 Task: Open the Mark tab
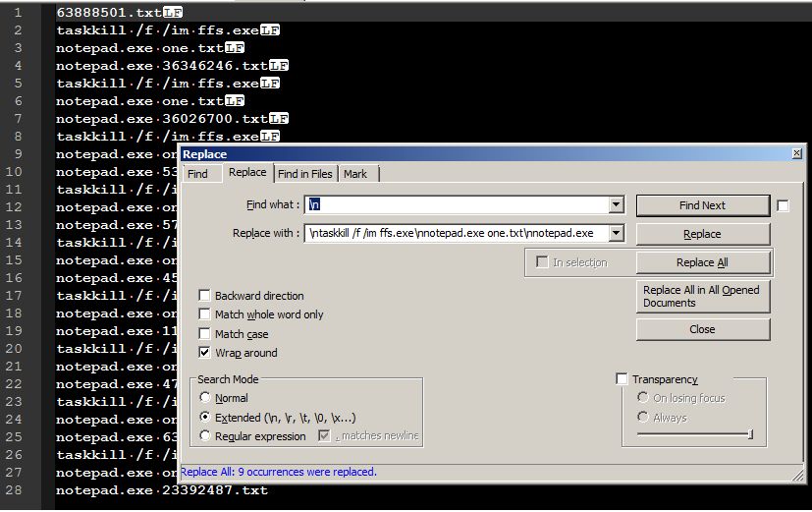click(355, 174)
